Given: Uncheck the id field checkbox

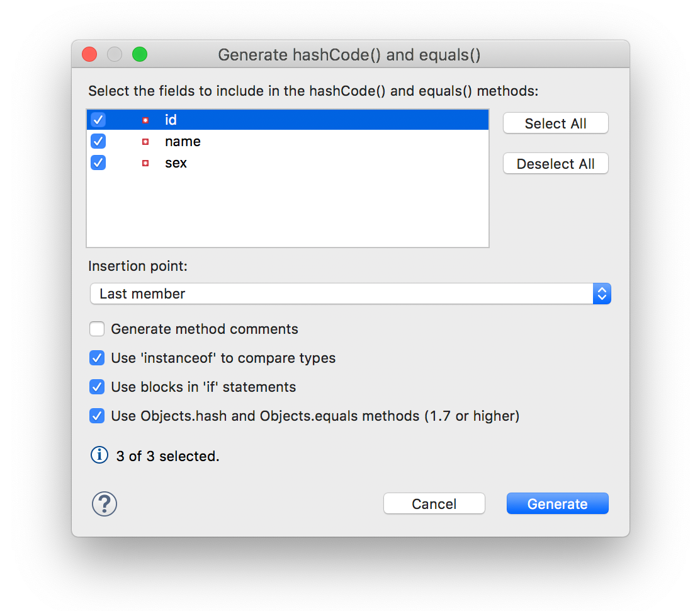Looking at the screenshot, I should 98,120.
